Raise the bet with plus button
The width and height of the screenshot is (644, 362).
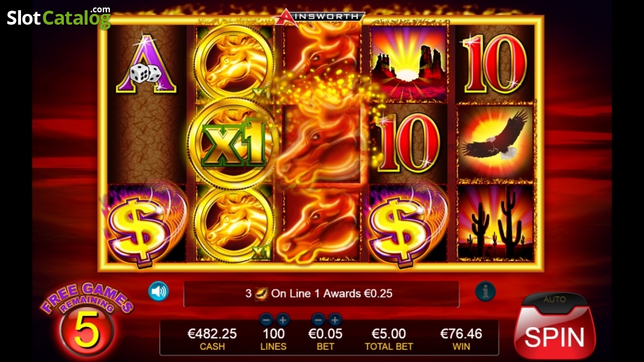(x=335, y=320)
